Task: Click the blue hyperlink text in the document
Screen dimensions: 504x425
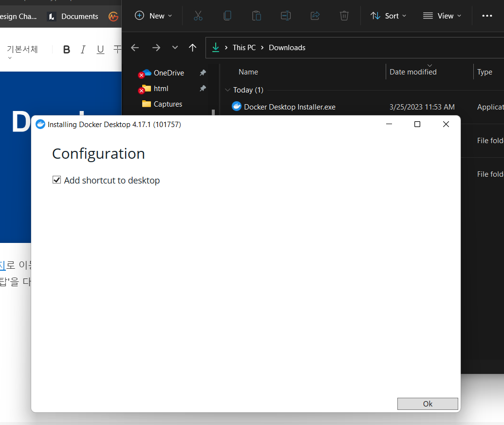Action: pos(2,265)
